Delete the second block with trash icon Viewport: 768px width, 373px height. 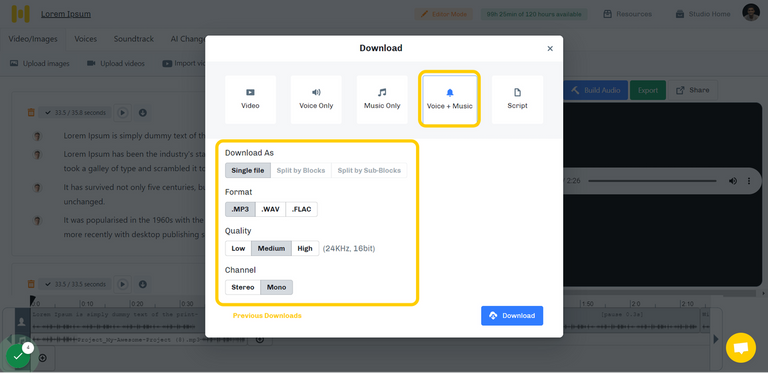click(x=31, y=284)
